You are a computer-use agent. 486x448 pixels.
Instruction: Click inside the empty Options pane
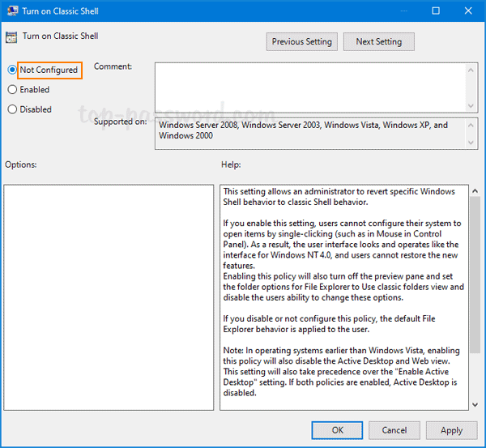(109, 296)
